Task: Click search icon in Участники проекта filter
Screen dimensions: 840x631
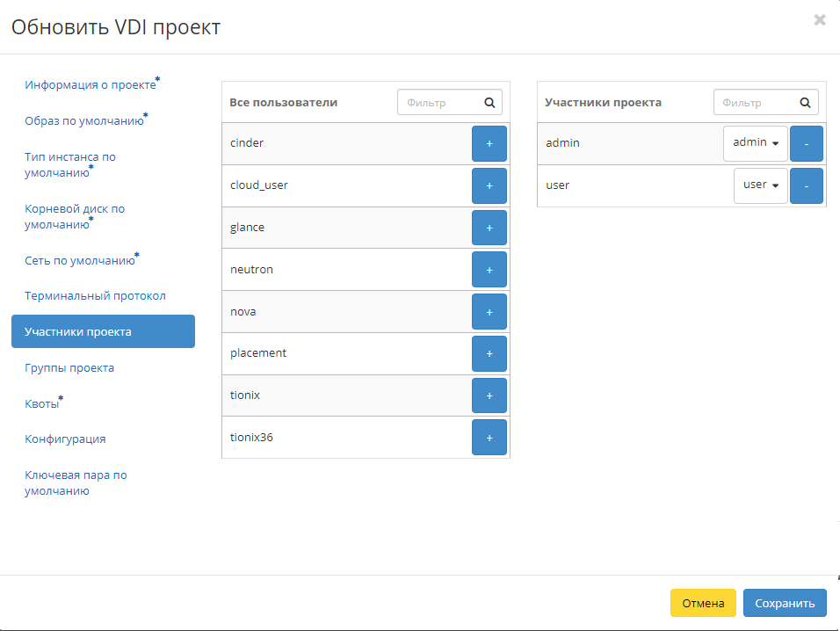Action: point(805,102)
